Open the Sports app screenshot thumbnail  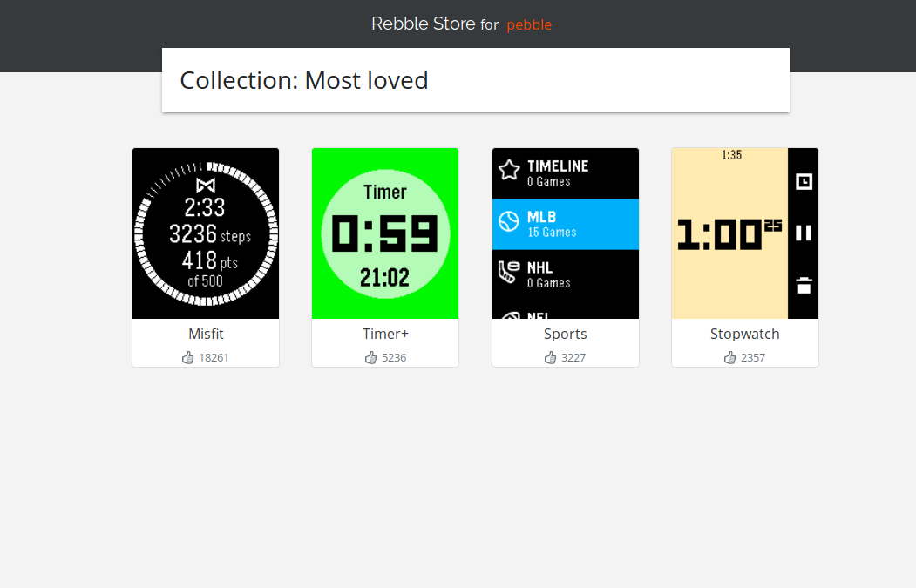566,233
